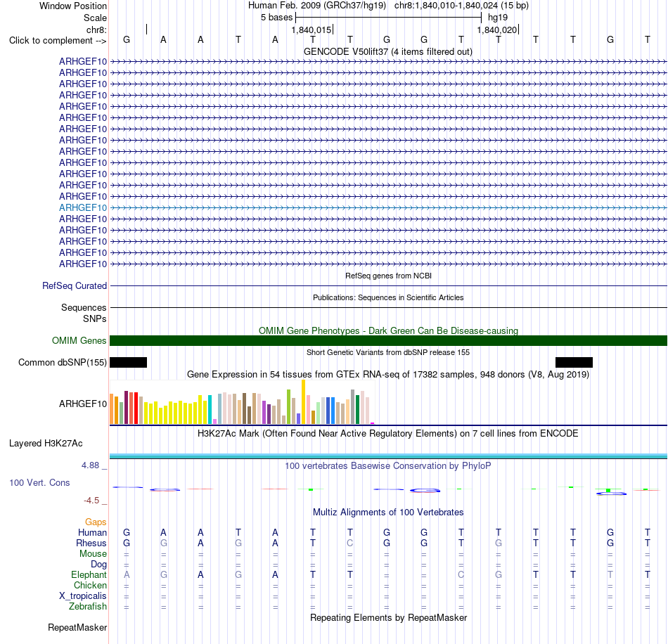Open the H3K27Ac Mark ENCODE track title
Viewport: 668px width, 644px height.
coord(387,434)
